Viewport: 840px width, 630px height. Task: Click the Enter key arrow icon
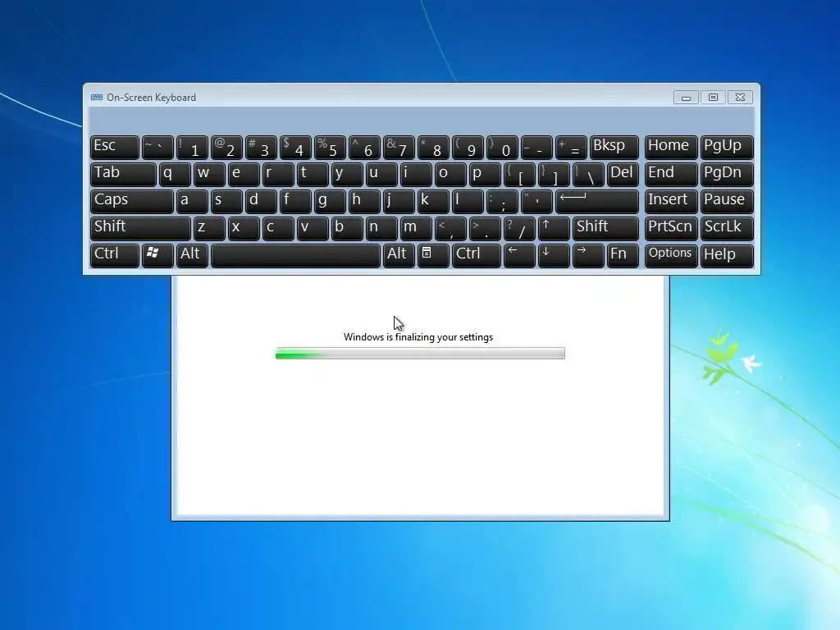click(597, 201)
